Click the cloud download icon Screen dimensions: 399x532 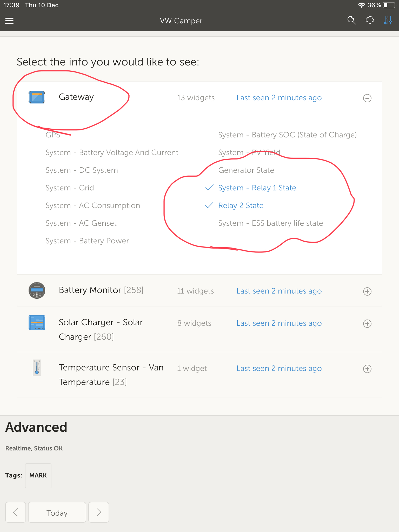(370, 20)
